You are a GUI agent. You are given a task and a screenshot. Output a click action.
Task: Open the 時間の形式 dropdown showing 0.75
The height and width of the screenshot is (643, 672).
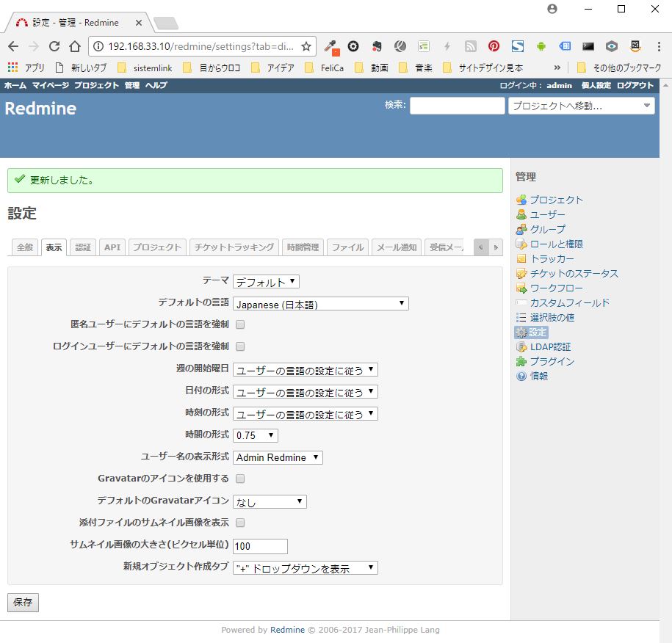(x=256, y=435)
